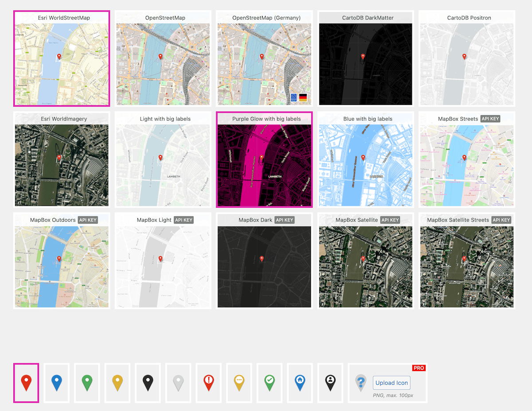The image size is (532, 411).
Task: Click the API KEY badge beside MapBox Outdoors
Action: pyautogui.click(x=88, y=220)
